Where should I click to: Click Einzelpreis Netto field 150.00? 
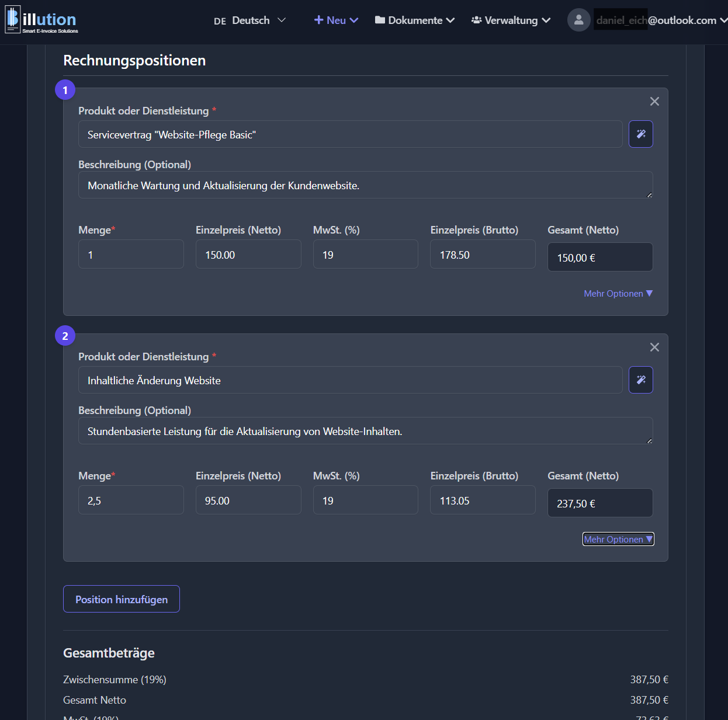tap(248, 255)
